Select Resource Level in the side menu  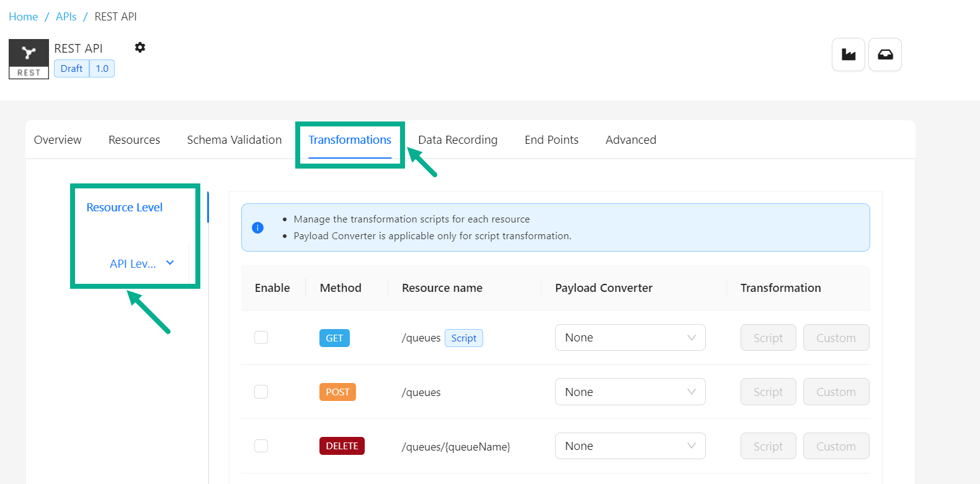(x=124, y=208)
